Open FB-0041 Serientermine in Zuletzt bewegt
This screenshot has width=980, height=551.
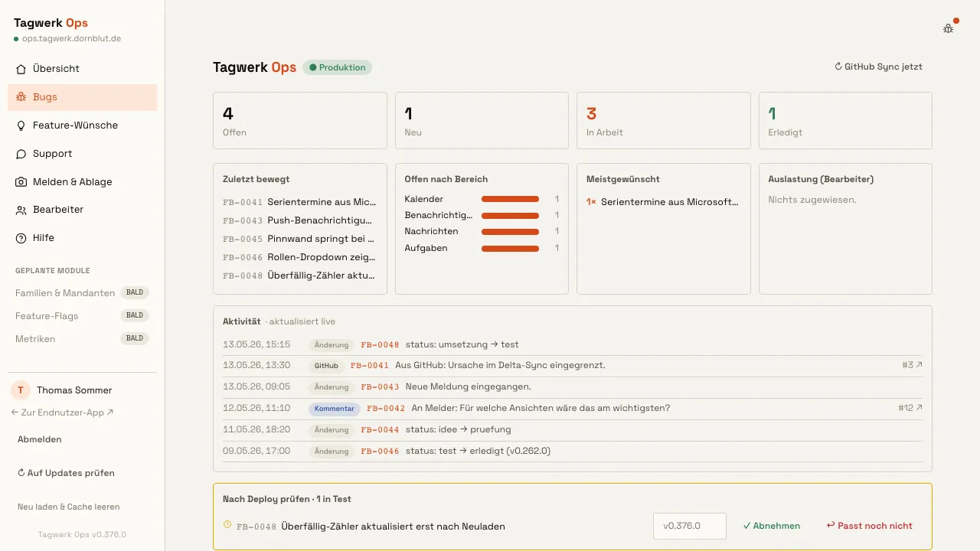tap(299, 202)
